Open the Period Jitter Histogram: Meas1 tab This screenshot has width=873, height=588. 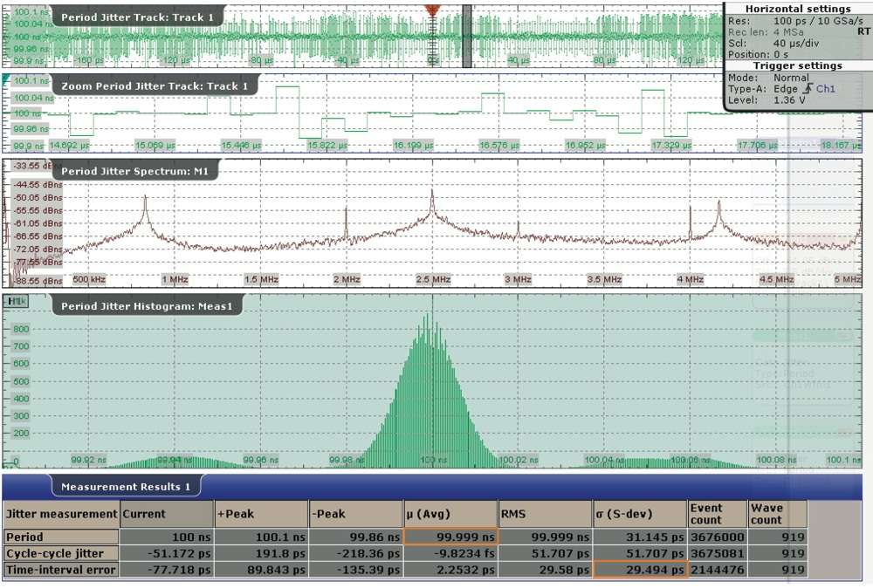[x=147, y=306]
